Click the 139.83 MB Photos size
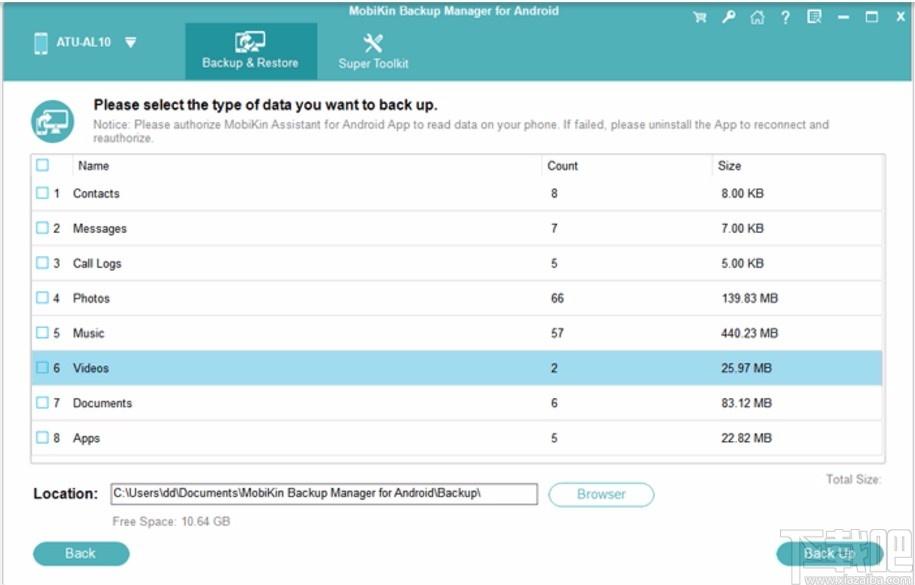The image size is (915, 585). [x=749, y=298]
